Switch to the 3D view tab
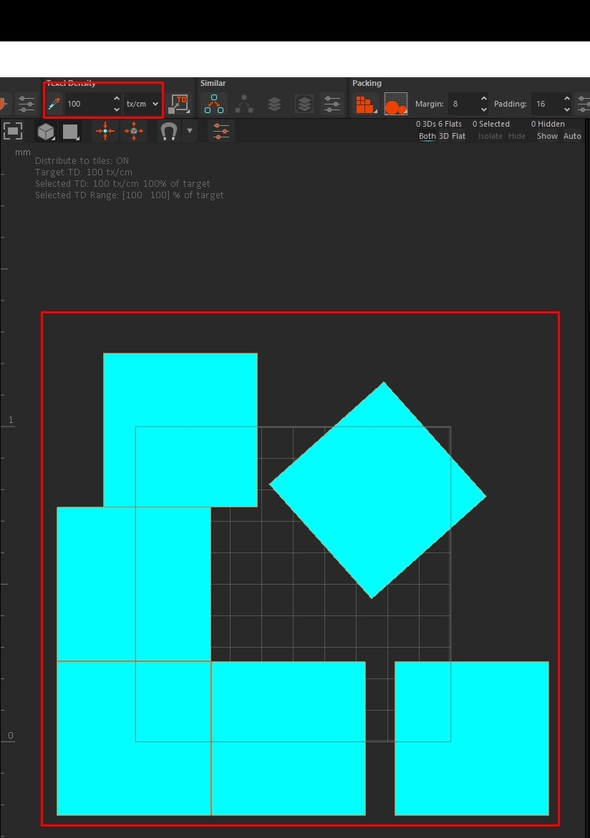Image resolution: width=590 pixels, height=838 pixels. coord(444,136)
